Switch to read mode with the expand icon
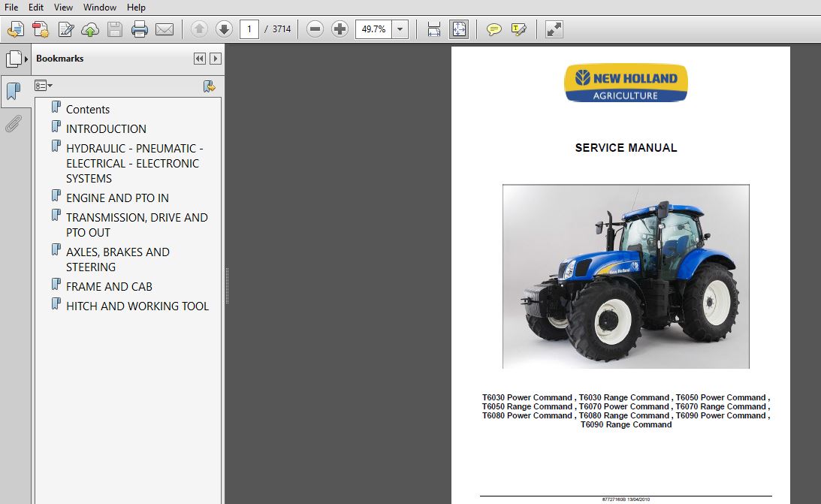 tap(554, 29)
